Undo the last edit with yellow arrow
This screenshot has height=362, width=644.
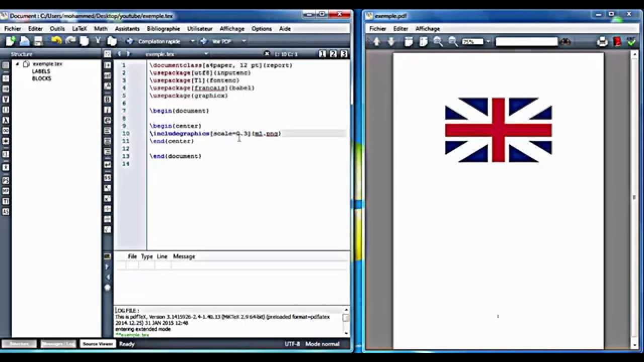coord(56,41)
